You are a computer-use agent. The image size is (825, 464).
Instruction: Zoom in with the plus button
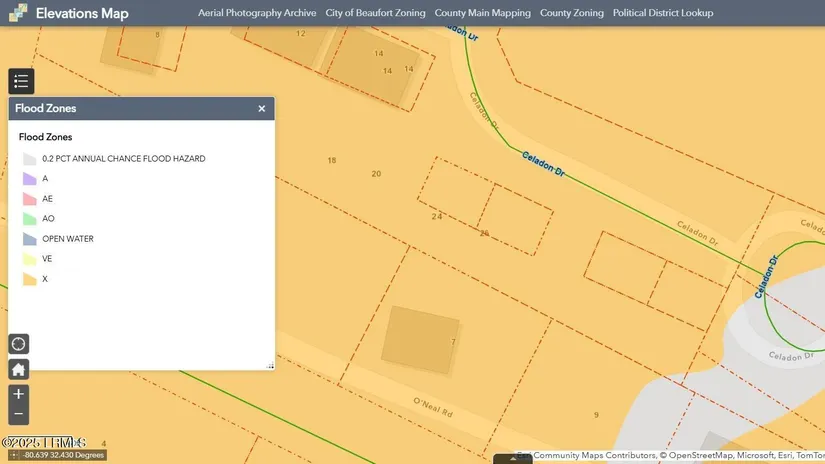pyautogui.click(x=18, y=394)
